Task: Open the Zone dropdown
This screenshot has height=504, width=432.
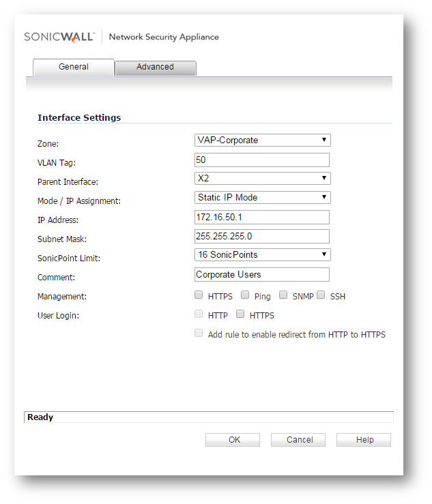Action: point(262,140)
